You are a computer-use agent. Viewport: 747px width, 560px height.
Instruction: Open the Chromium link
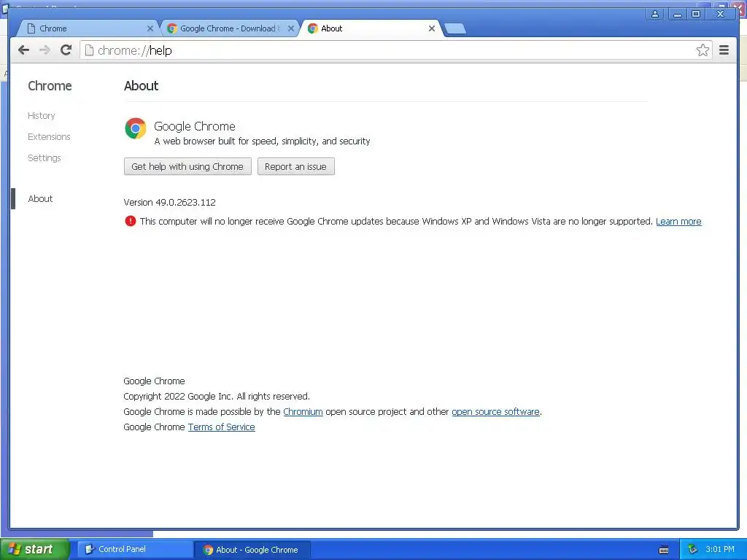[303, 411]
